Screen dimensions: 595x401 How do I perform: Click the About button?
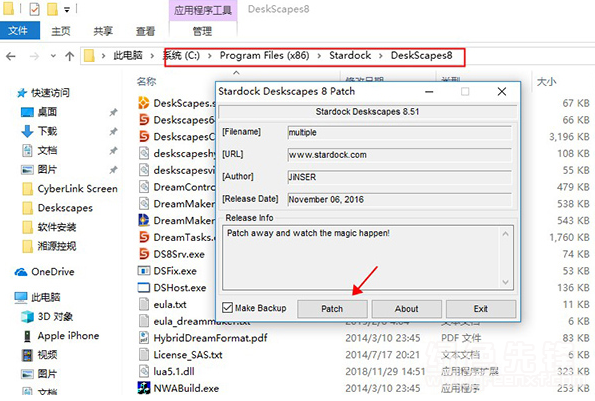406,309
